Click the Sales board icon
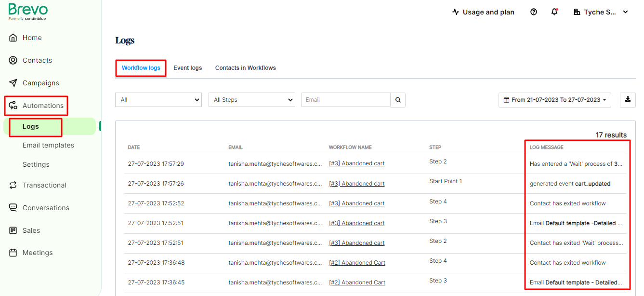This screenshot has width=644, height=296. pyautogui.click(x=13, y=230)
